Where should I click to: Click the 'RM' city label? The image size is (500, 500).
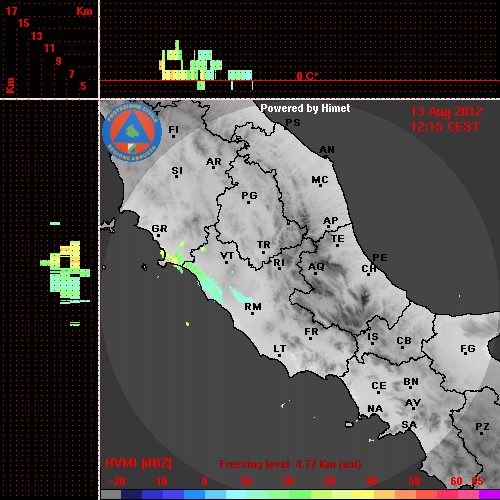pyautogui.click(x=253, y=307)
